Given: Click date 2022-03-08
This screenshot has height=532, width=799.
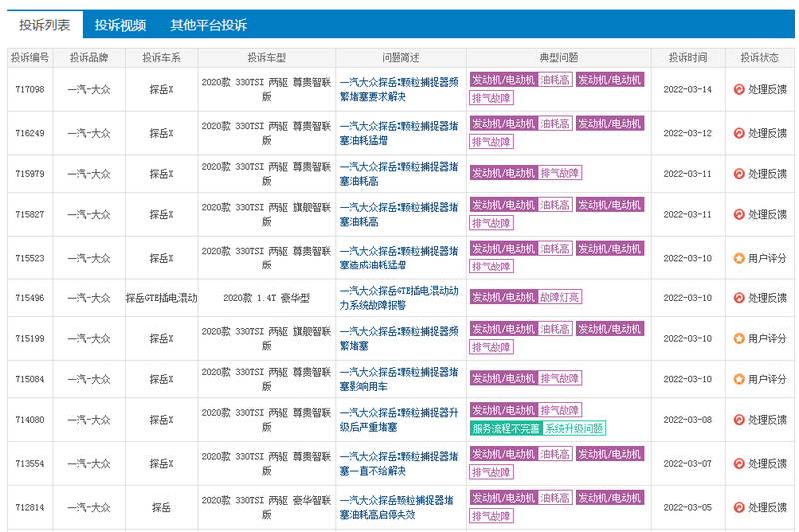Looking at the screenshot, I should point(688,420).
